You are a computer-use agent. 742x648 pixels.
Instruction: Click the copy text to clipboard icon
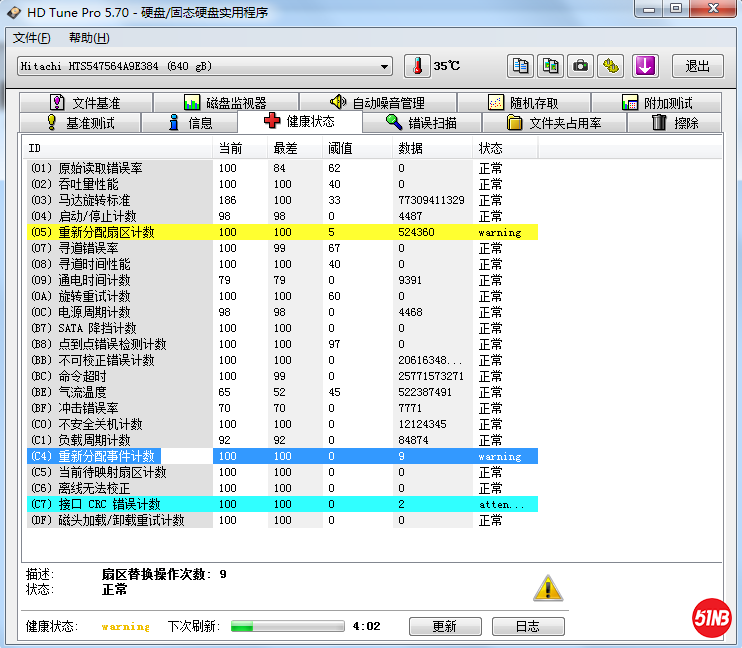tap(520, 66)
